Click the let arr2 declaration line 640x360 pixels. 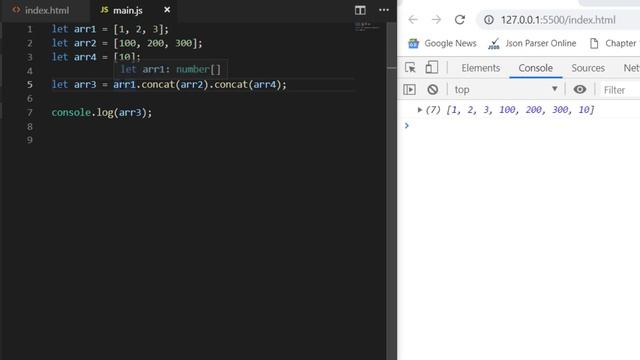pyautogui.click(x=127, y=43)
